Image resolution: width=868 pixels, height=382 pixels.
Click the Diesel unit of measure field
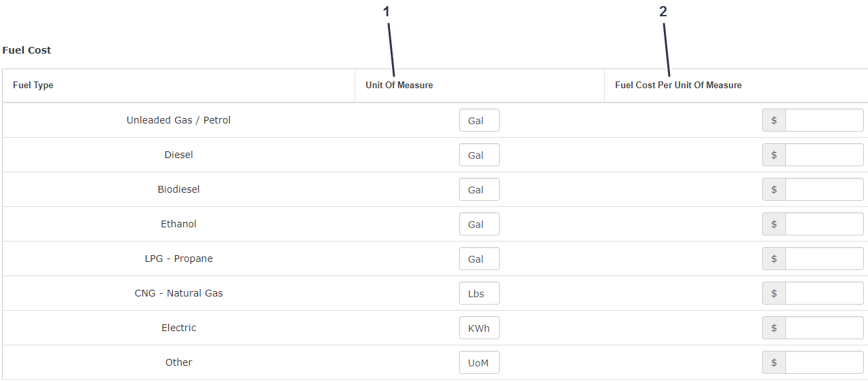pos(479,155)
